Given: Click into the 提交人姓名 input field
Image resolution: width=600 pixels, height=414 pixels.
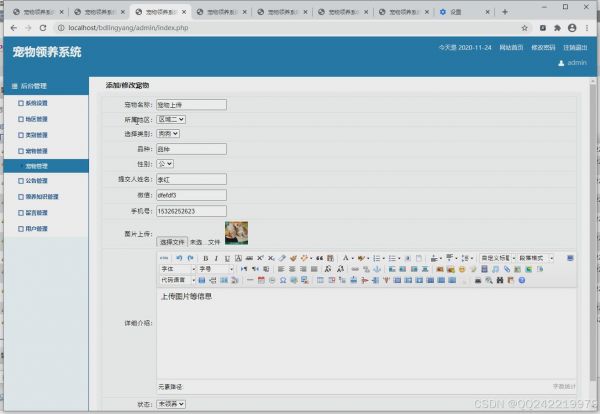Looking at the screenshot, I should (191, 179).
